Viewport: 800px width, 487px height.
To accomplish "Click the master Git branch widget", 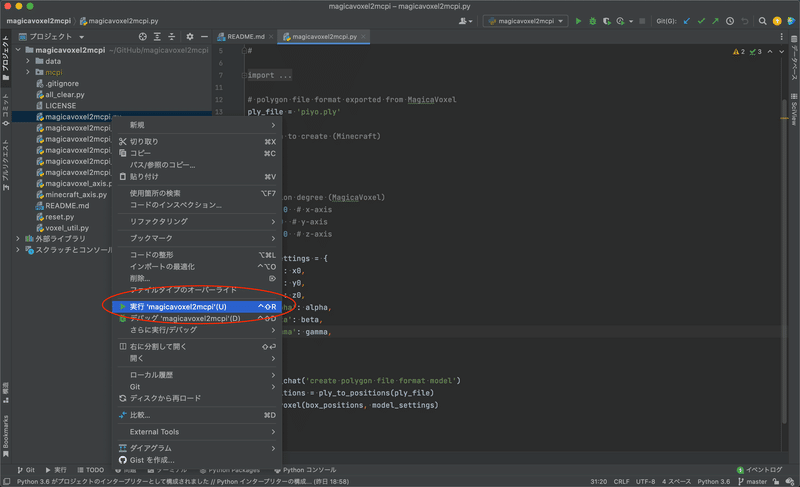I will (752, 481).
